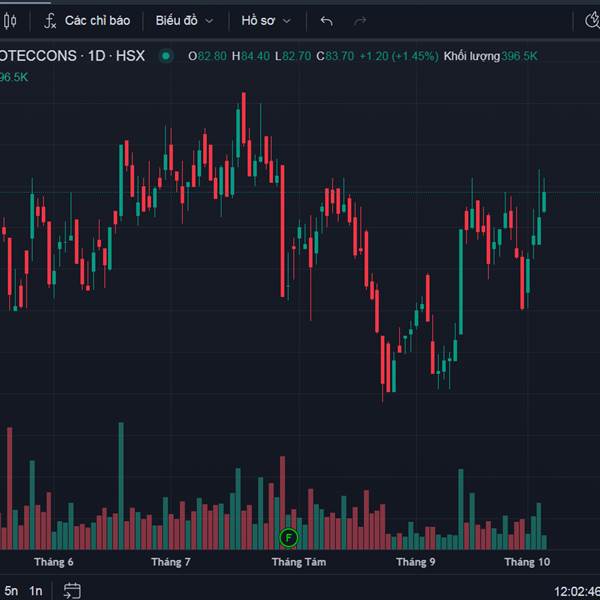This screenshot has height=600, width=600.
Task: Click the undo arrow
Action: click(327, 20)
